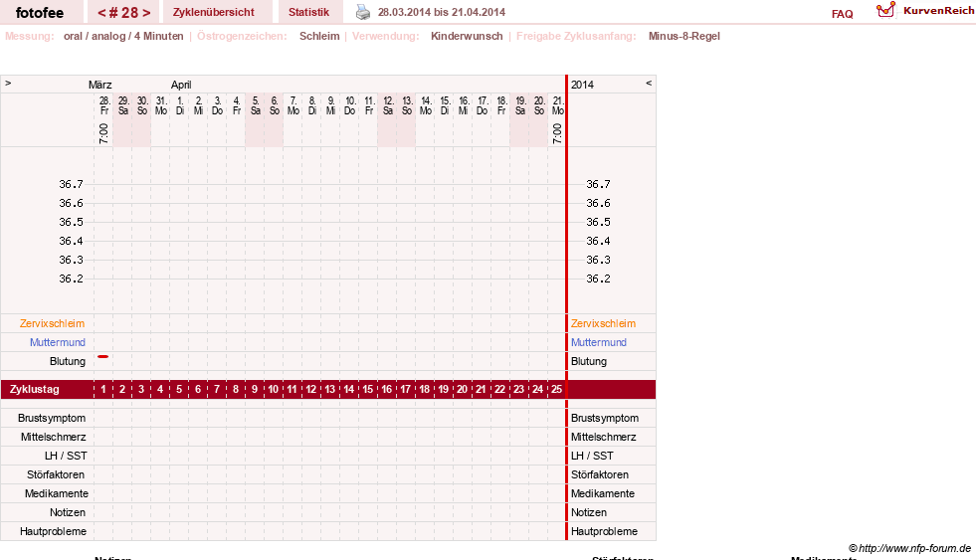Click the left 36.7 temperature label
The height and width of the screenshot is (560, 976).
pyautogui.click(x=71, y=184)
